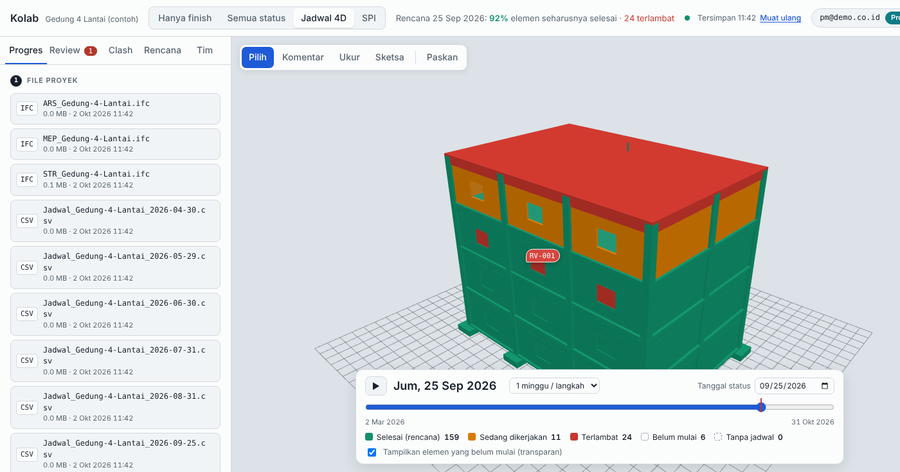
Task: Open the calendar icon in the Tanggal status field
Action: 825,386
